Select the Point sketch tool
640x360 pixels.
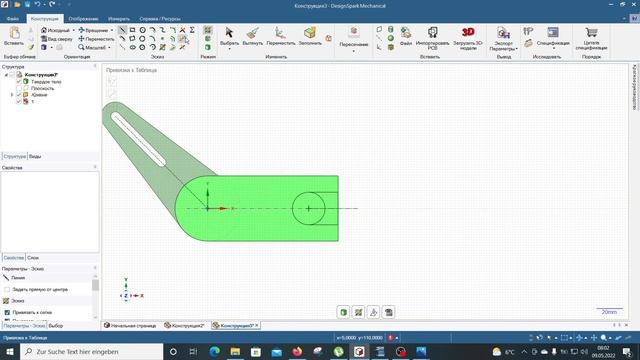tap(162, 39)
